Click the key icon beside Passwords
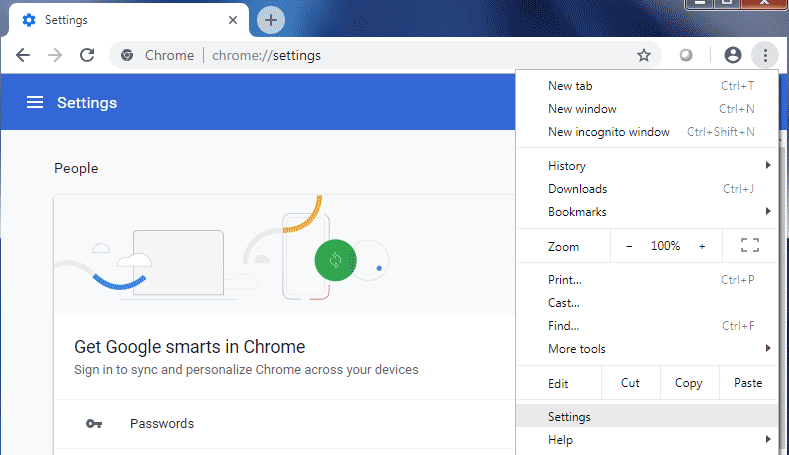Screen dimensions: 789x455 [94, 424]
